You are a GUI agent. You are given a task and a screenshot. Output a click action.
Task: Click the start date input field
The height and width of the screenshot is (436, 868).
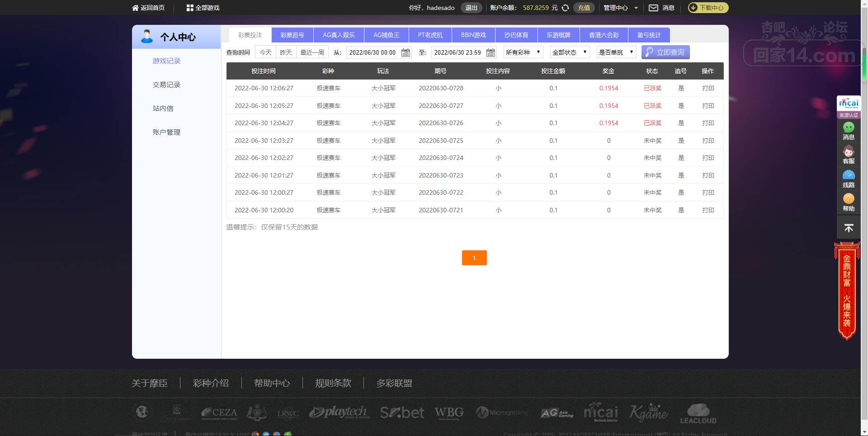373,52
